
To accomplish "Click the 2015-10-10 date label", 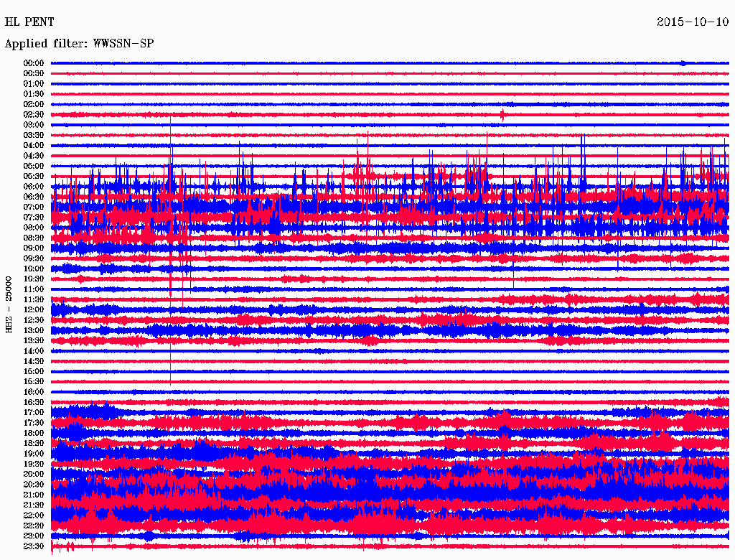I will (692, 22).
